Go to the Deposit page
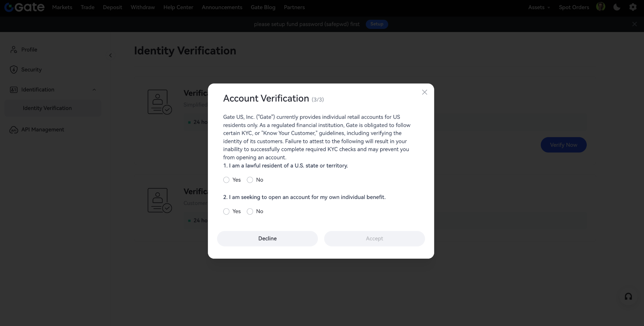This screenshot has height=326, width=644. click(x=112, y=7)
